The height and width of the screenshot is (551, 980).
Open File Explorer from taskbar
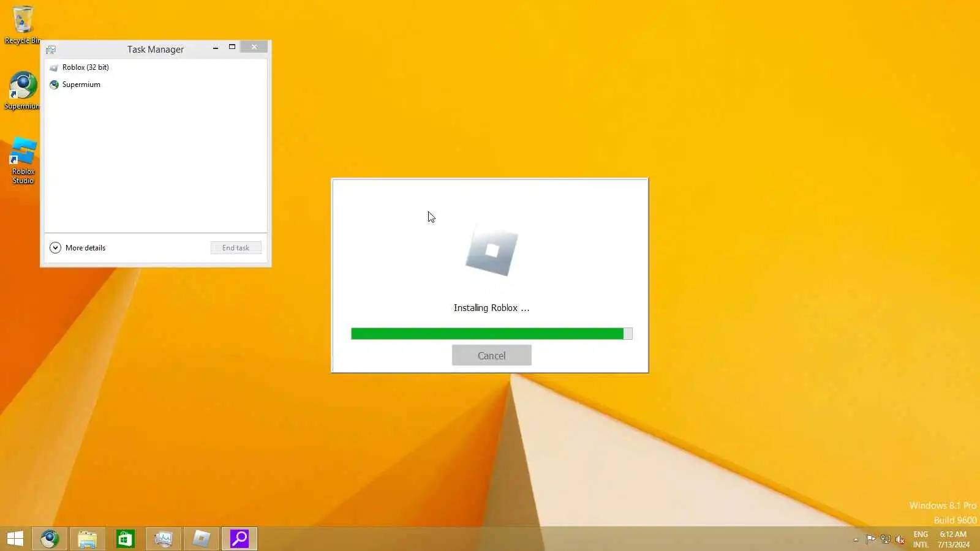pyautogui.click(x=88, y=539)
